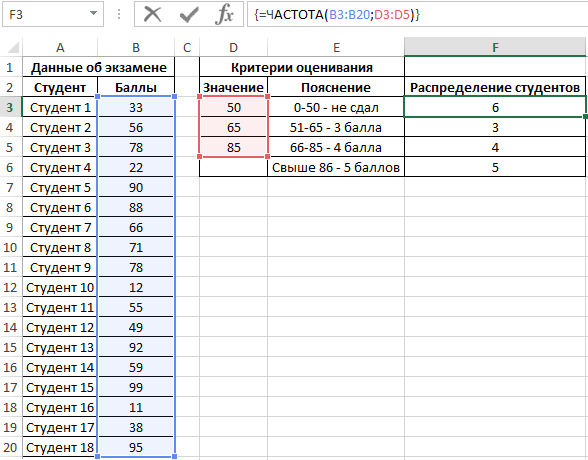The width and height of the screenshot is (588, 460).
Task: Select column D header
Action: coord(233,47)
